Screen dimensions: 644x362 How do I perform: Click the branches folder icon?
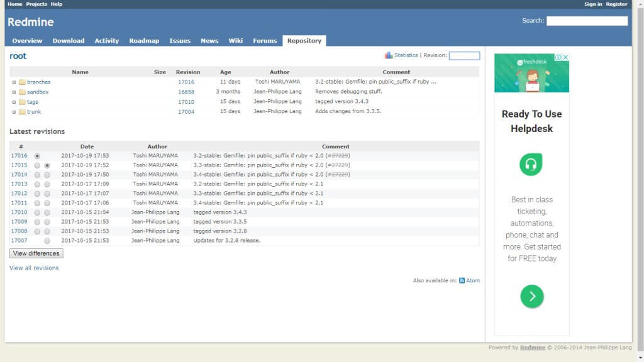pos(22,82)
